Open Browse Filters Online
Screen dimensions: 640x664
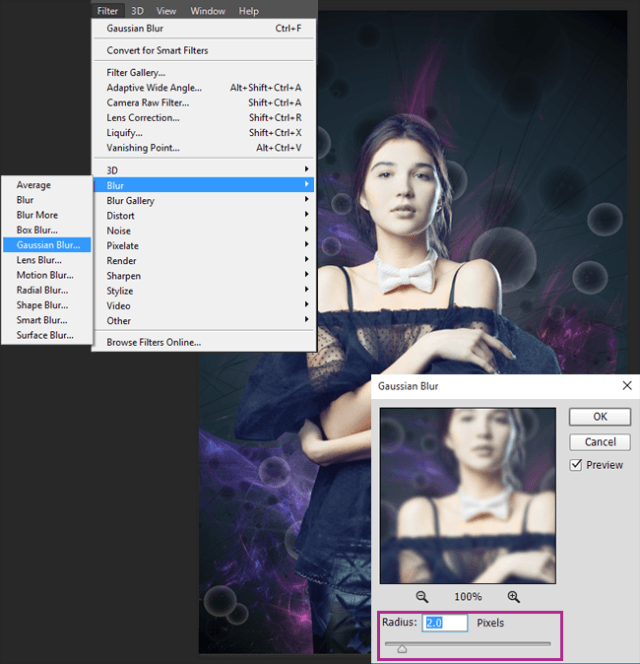coord(154,342)
